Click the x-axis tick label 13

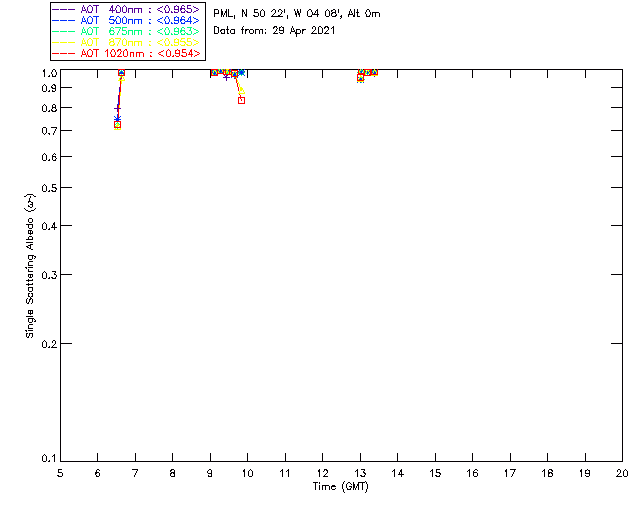[360, 473]
